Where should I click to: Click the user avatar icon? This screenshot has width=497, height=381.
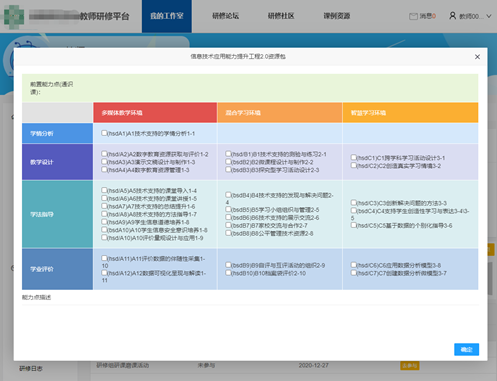(452, 16)
